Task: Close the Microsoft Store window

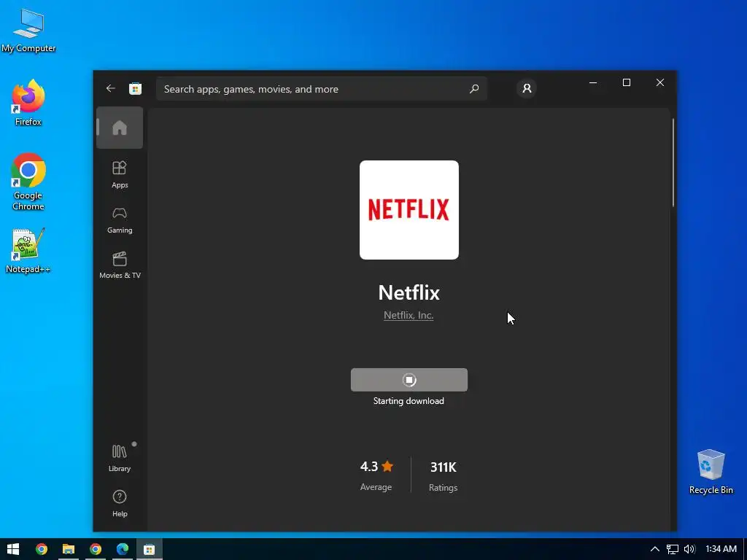Action: coord(659,83)
